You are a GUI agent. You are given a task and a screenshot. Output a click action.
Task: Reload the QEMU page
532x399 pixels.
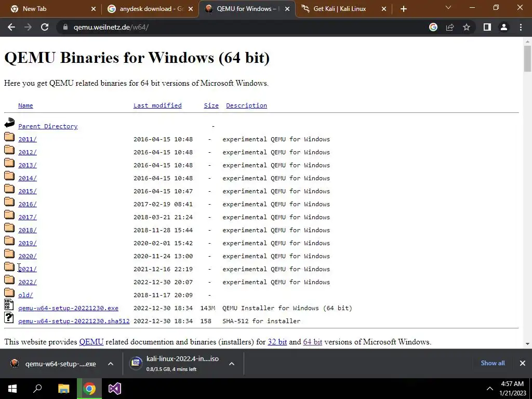[x=45, y=27]
